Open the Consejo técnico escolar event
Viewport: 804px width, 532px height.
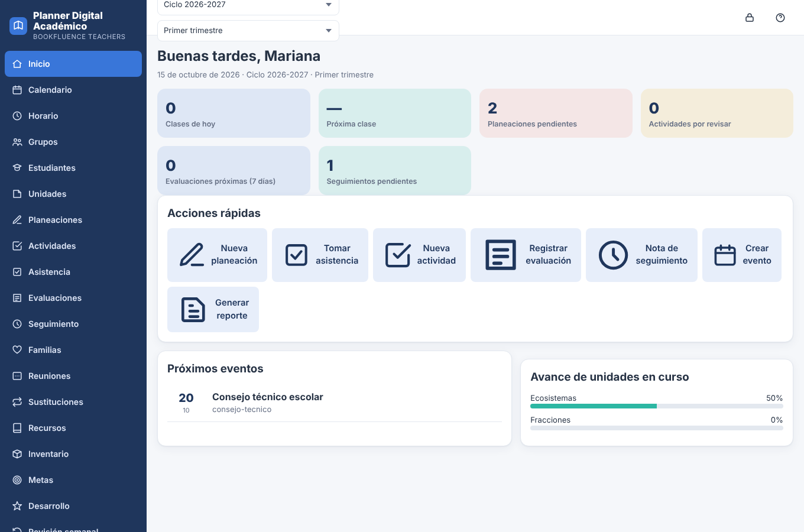335,403
